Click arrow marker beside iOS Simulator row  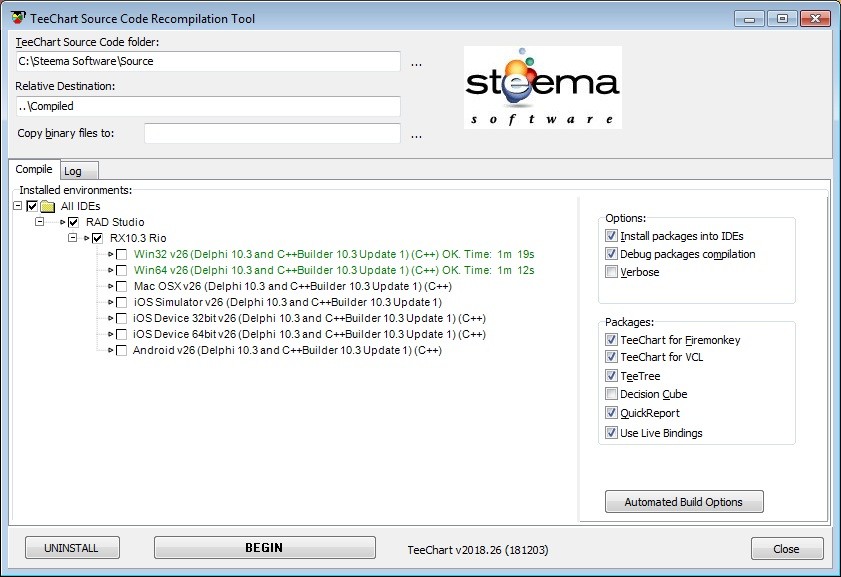pyautogui.click(x=110, y=302)
